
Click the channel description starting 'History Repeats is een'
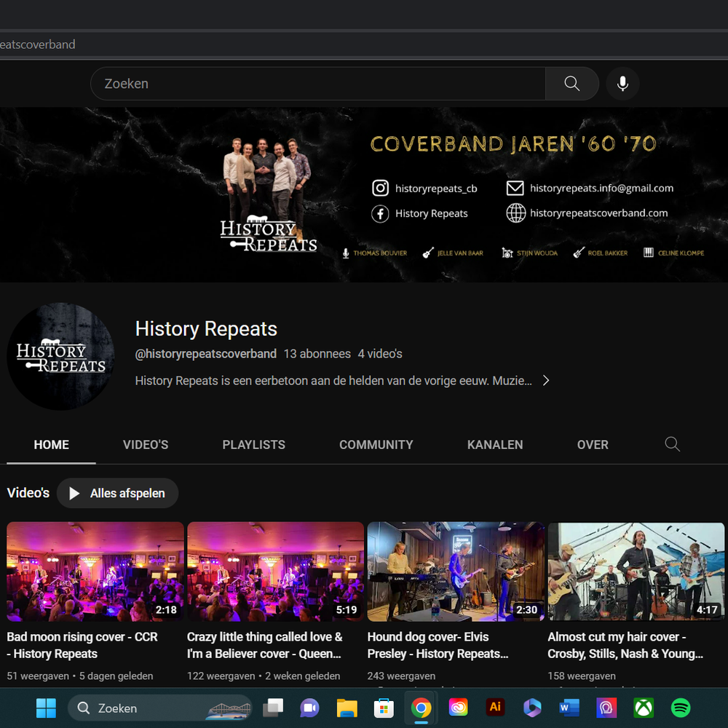click(333, 381)
